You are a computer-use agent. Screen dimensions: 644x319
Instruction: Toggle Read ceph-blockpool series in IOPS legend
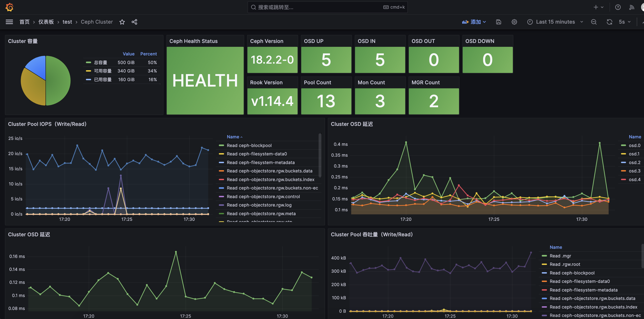click(249, 145)
